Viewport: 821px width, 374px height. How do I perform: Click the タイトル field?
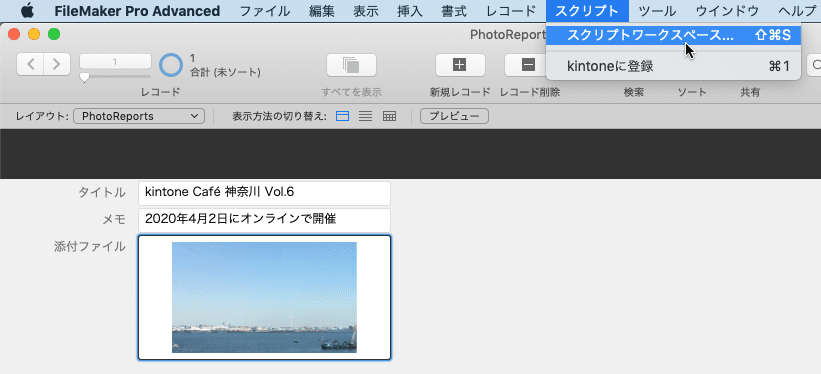[264, 193]
